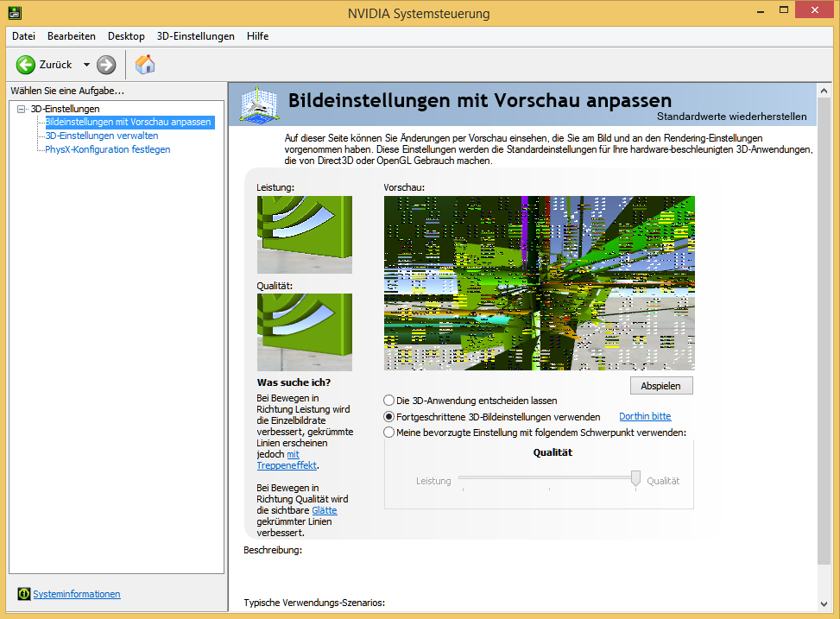Click the Leistung/Qualität slider thumb
The width and height of the screenshot is (840, 619).
[635, 478]
